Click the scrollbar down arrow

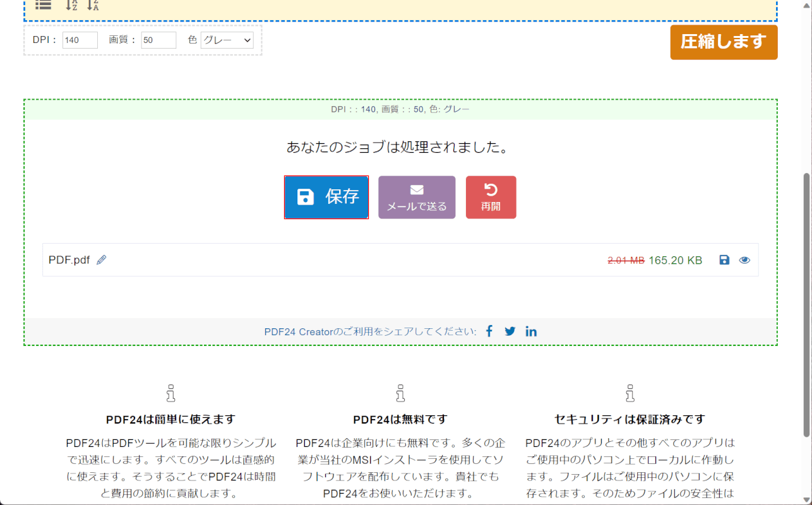point(806,499)
